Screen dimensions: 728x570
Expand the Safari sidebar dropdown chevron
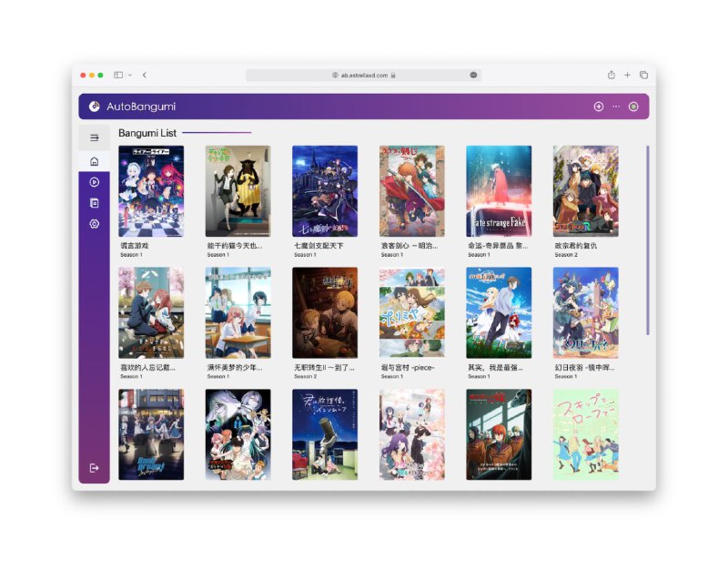click(x=130, y=75)
